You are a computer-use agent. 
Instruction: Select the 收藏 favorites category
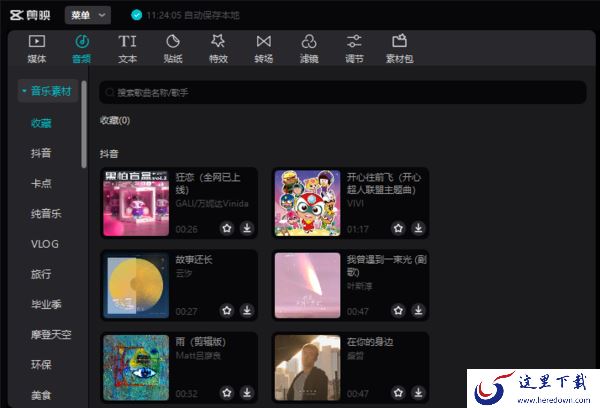(41, 123)
